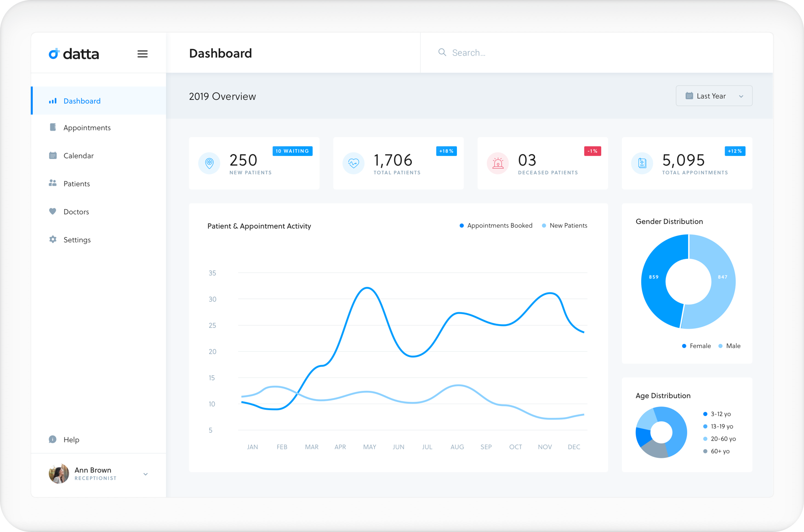Open the Patients section
The image size is (804, 532).
click(99, 183)
